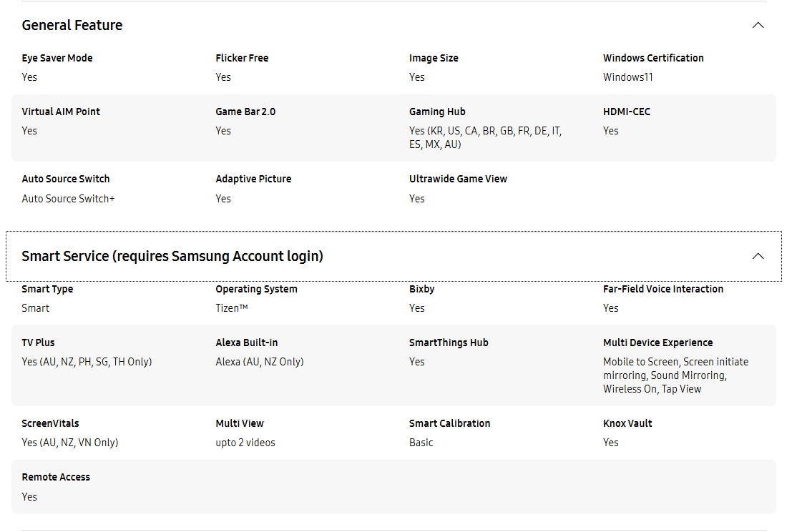Select Yes value under Far-Field Voice Interaction
807x532 pixels.
coord(610,308)
